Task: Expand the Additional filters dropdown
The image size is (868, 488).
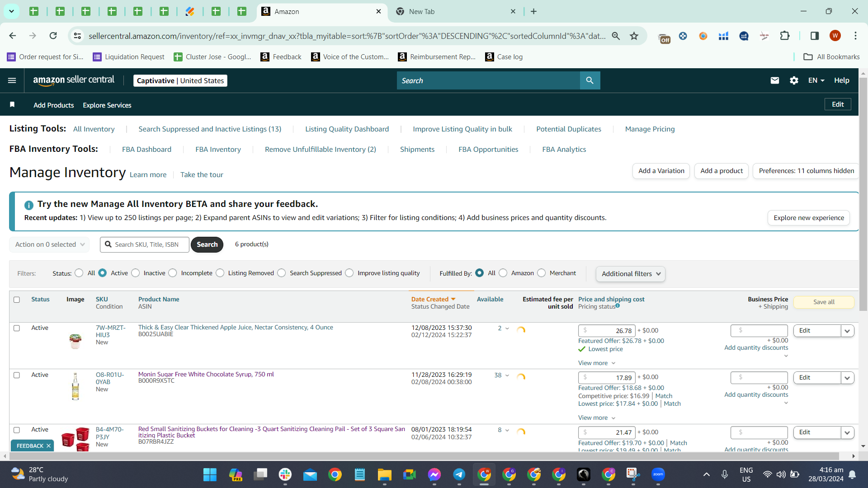Action: coord(631,274)
